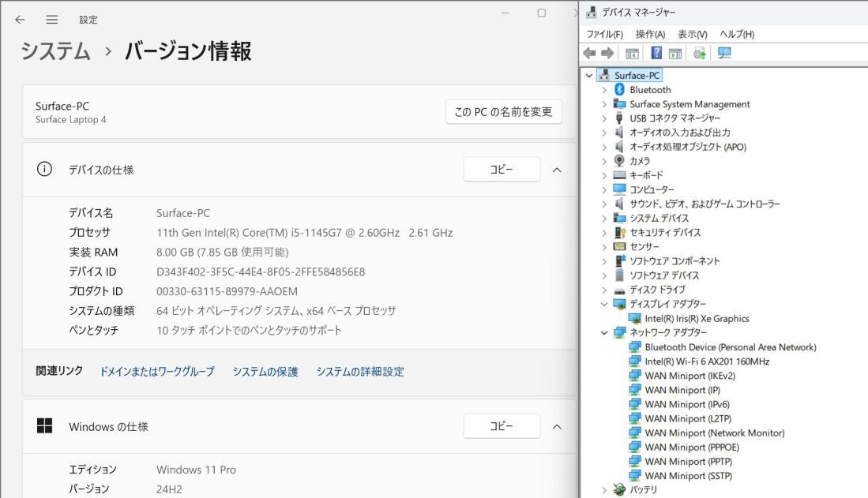Collapse the ネットワーク アダプター category
Image resolution: width=868 pixels, height=498 pixels.
(604, 332)
